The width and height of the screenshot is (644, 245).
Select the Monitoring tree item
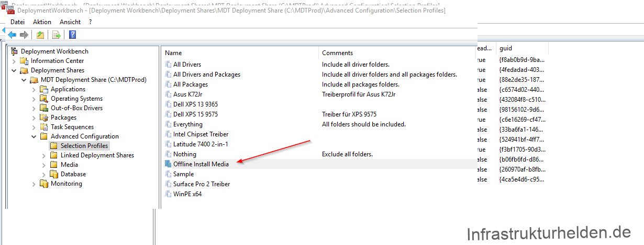[x=66, y=184]
